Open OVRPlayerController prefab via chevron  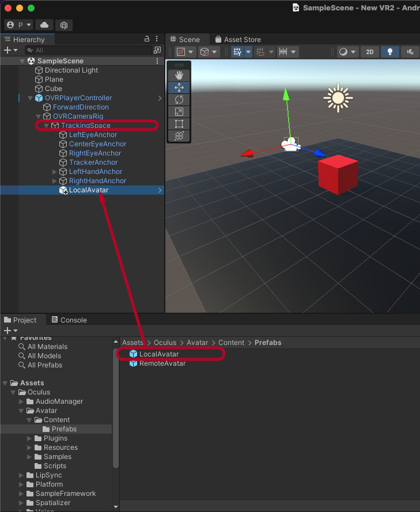coord(160,98)
